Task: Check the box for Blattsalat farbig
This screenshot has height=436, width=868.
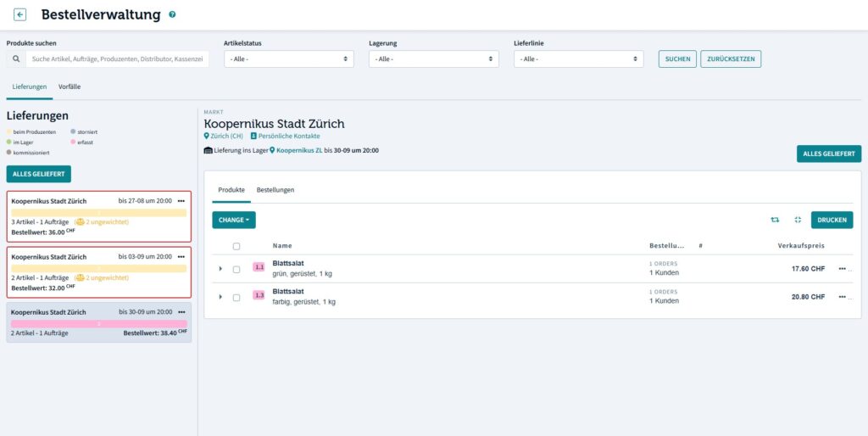Action: pos(236,297)
